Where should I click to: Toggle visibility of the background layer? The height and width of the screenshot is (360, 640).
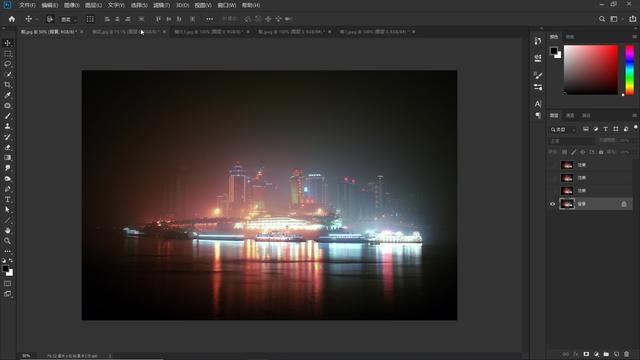tap(553, 204)
